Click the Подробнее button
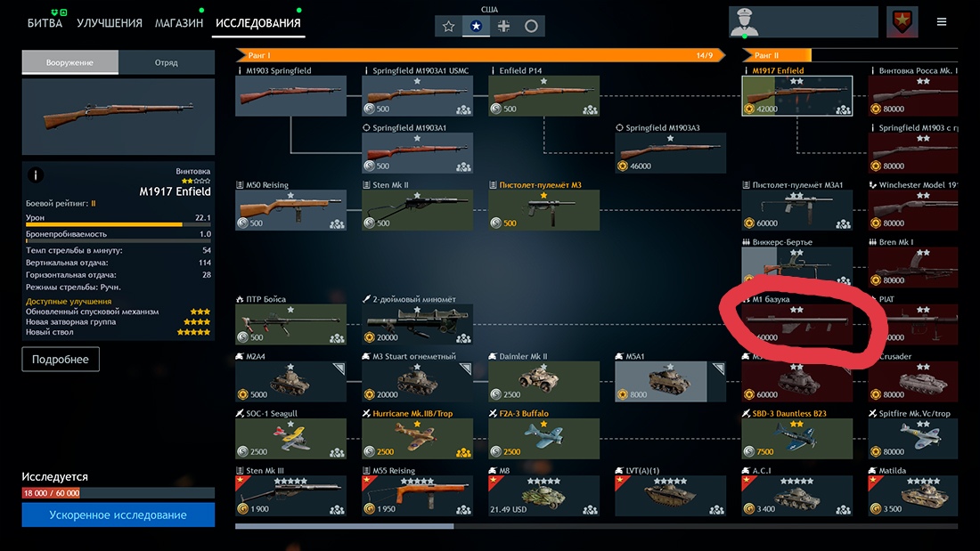The width and height of the screenshot is (980, 551). (x=61, y=360)
